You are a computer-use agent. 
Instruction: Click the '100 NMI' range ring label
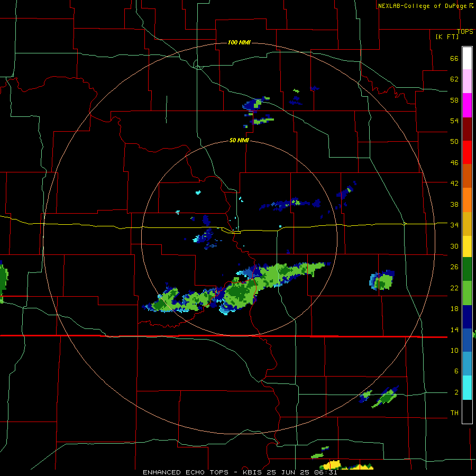239,42
